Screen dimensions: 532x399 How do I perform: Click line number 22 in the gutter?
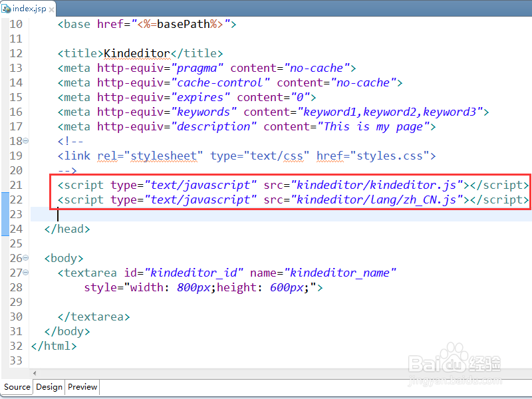coord(16,199)
